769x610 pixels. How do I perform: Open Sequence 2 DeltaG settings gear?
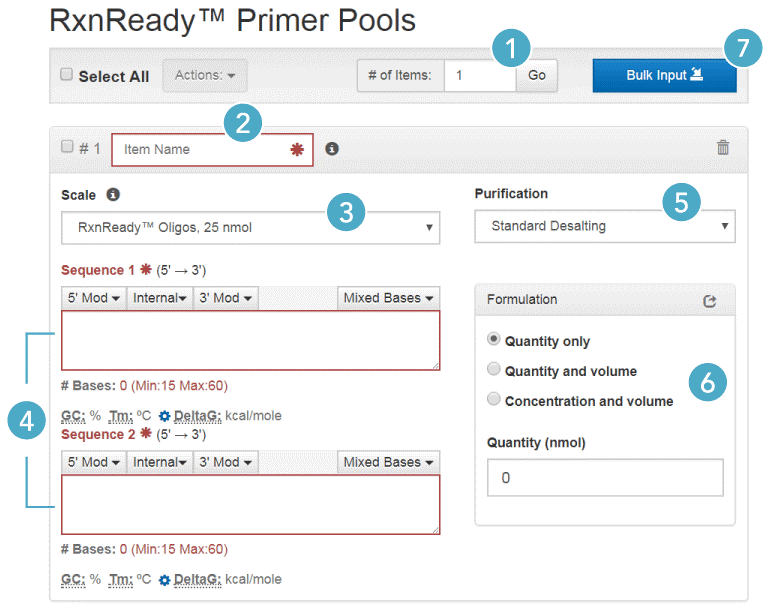pos(165,580)
